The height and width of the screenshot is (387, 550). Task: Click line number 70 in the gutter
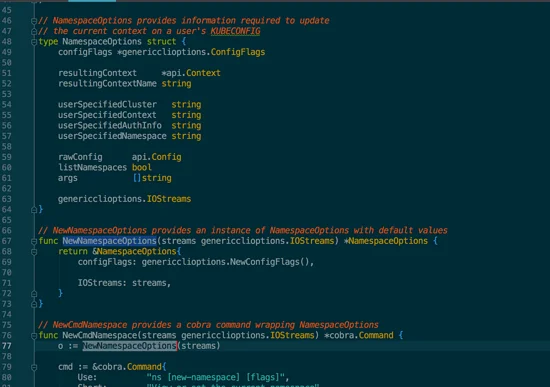(6, 273)
